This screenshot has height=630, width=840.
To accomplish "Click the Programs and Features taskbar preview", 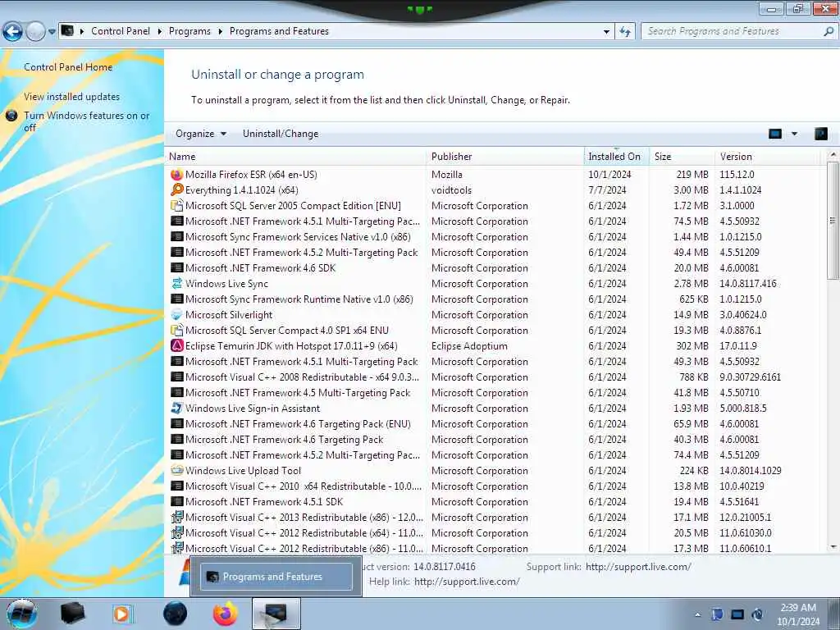I will click(x=276, y=577).
